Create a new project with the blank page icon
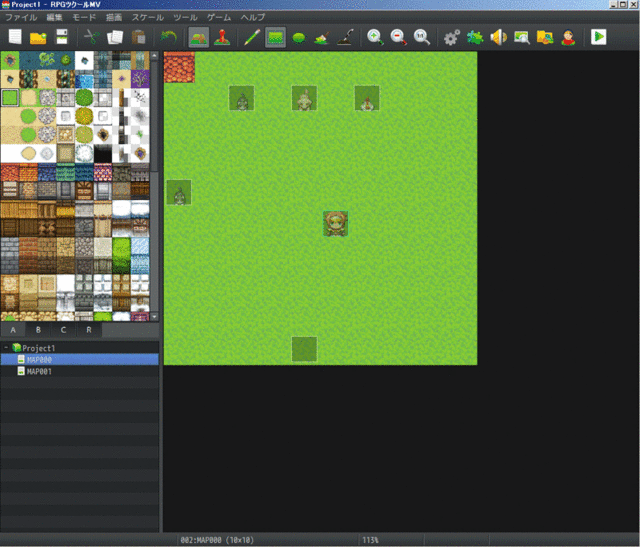 (15, 37)
